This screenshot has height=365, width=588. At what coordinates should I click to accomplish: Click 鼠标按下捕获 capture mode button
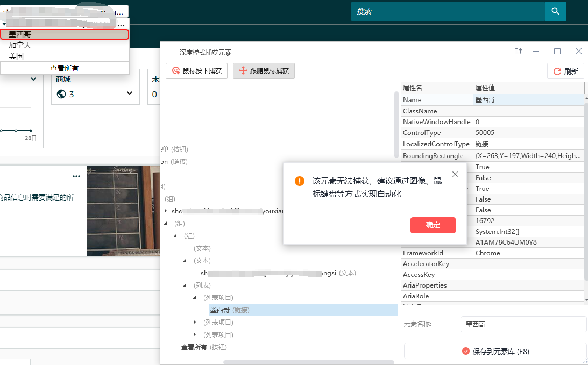coord(197,71)
